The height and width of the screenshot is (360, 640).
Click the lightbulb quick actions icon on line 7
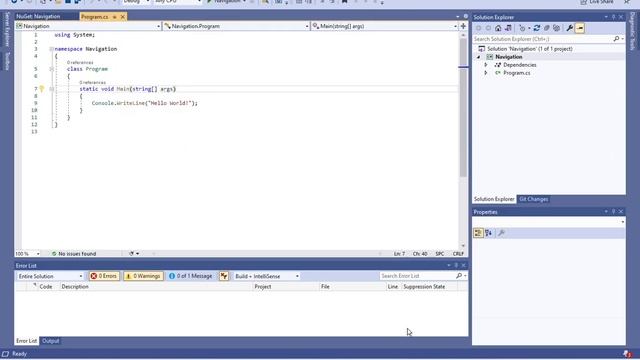coord(42,89)
